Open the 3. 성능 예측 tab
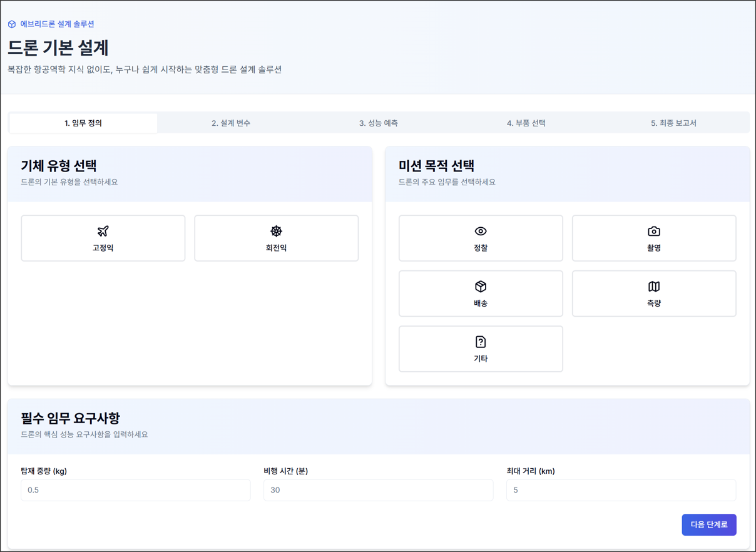Viewport: 756px width, 552px height. (379, 123)
